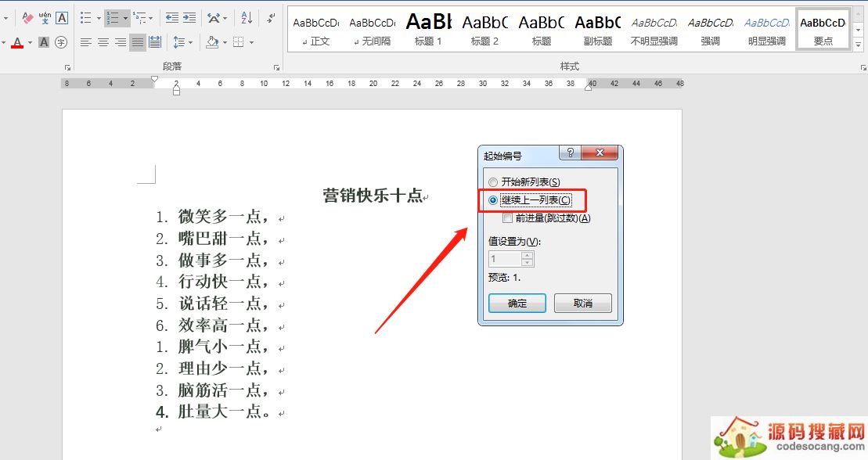Select 开始新列表 radio option
This screenshot has width=868, height=460.
(x=493, y=182)
